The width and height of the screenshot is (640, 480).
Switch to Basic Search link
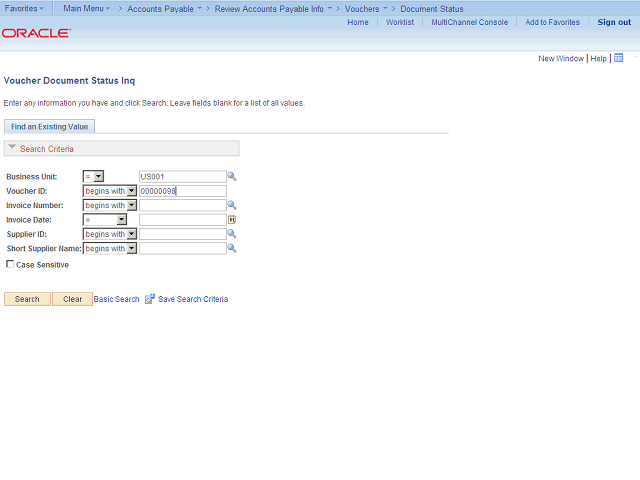point(116,299)
